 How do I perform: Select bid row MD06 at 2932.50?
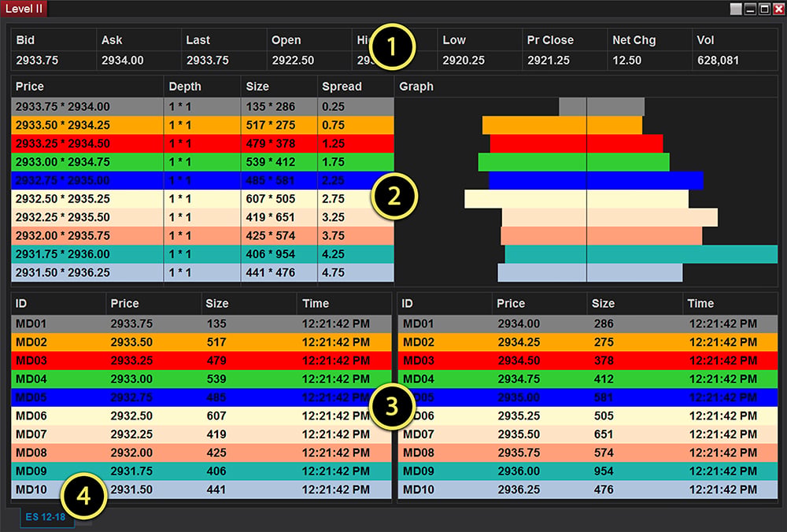201,416
